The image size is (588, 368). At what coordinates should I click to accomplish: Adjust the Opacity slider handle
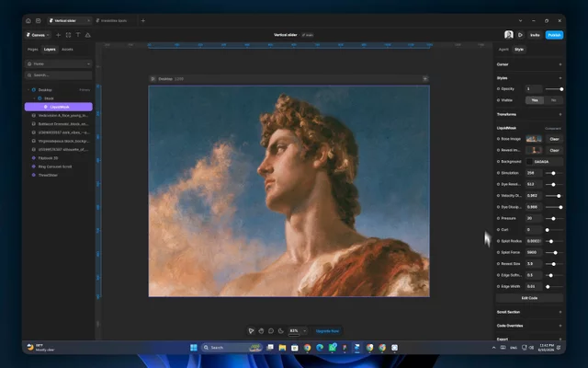tap(561, 89)
